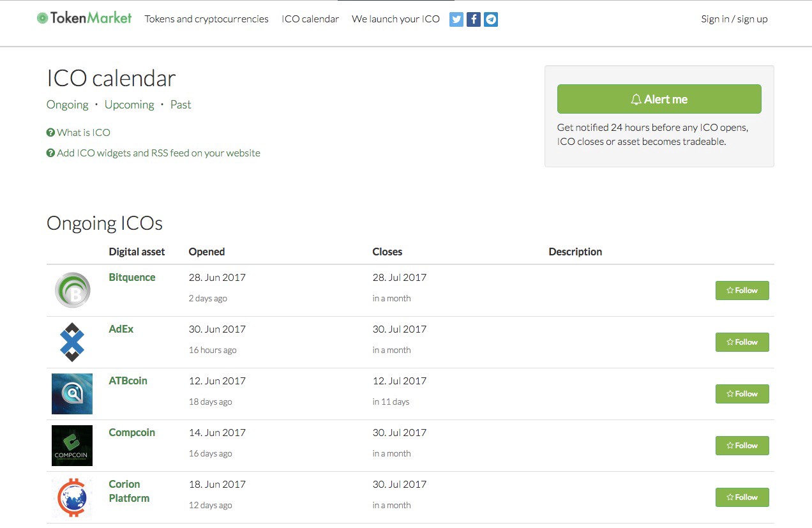Switch to Ongoing ICOs filter
812x528 pixels.
pos(68,105)
